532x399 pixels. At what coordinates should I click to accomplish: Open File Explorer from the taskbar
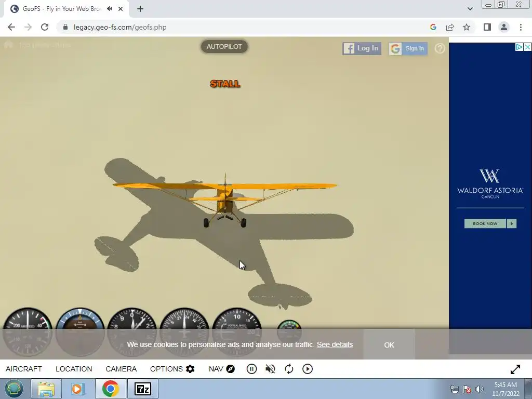pos(46,389)
